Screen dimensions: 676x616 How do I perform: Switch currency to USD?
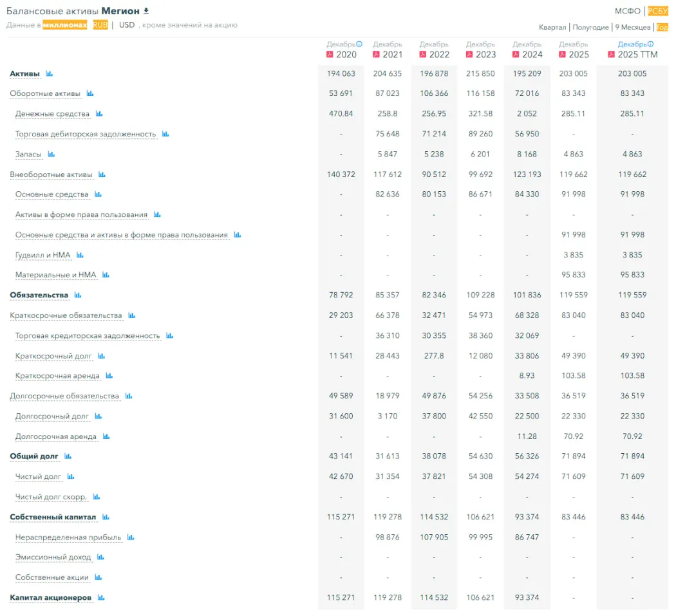coord(127,25)
